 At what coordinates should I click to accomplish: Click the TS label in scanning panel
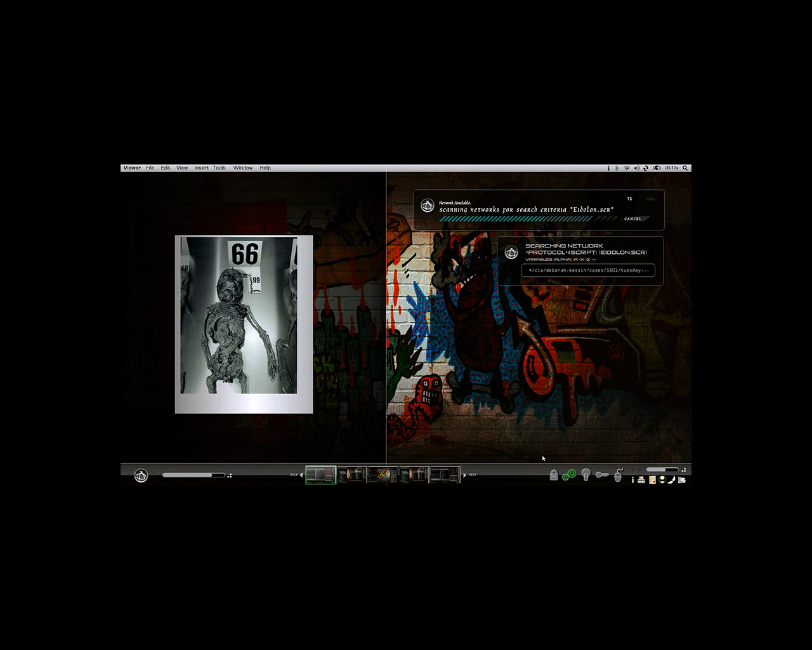pyautogui.click(x=629, y=199)
